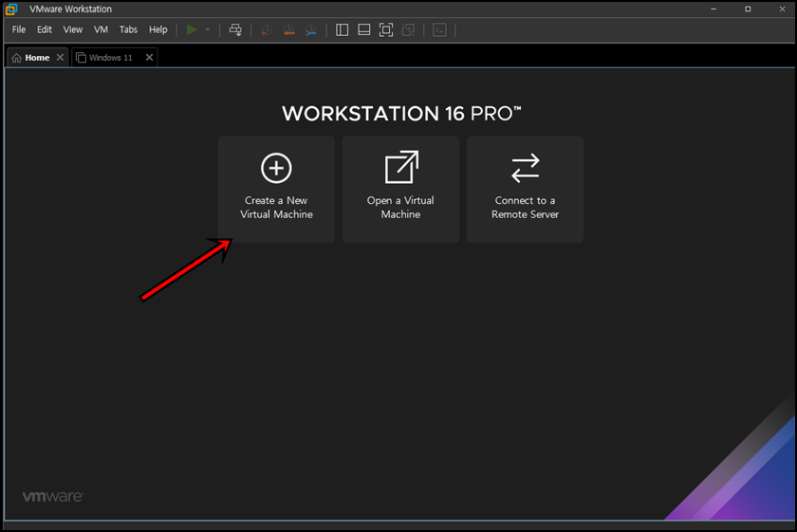Maximize the VMware Workstation window
Image resolution: width=797 pixels, height=532 pixels.
[x=748, y=9]
